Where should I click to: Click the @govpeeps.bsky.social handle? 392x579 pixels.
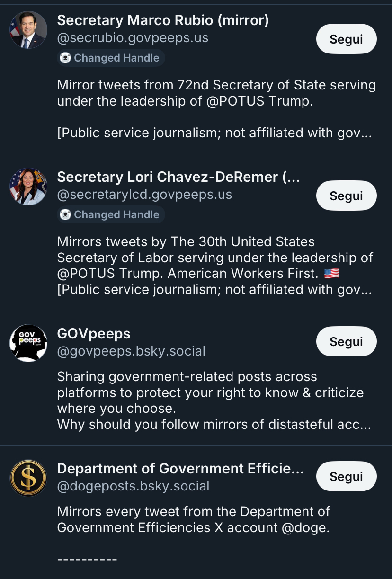[131, 351]
